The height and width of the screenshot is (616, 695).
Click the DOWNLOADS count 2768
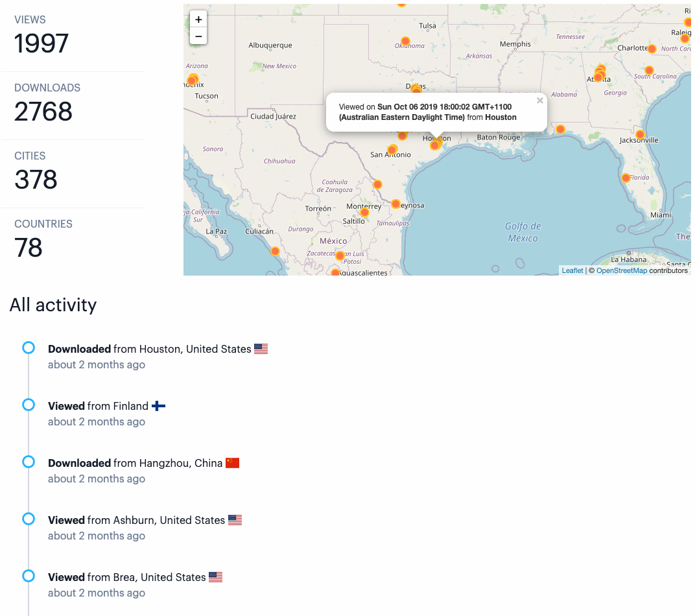pos(43,112)
